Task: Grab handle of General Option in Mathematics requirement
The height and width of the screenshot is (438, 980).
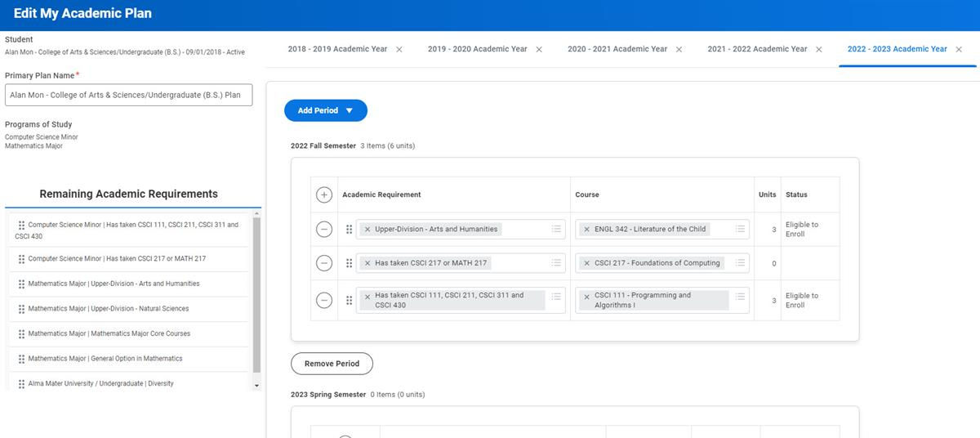Action: [x=21, y=359]
